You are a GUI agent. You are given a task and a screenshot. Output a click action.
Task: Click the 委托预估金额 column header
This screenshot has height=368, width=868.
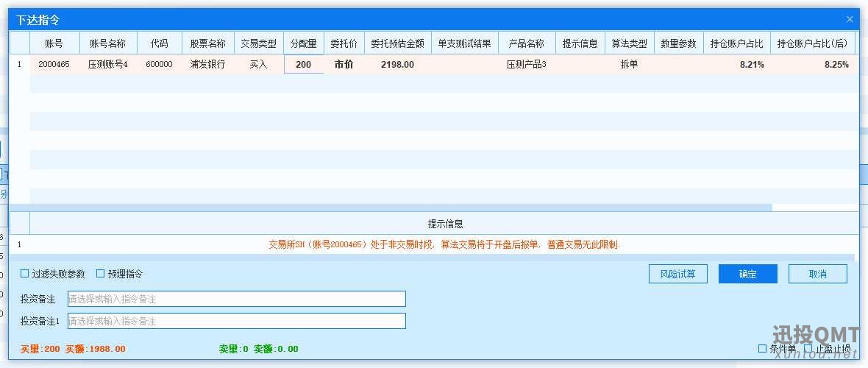point(397,43)
